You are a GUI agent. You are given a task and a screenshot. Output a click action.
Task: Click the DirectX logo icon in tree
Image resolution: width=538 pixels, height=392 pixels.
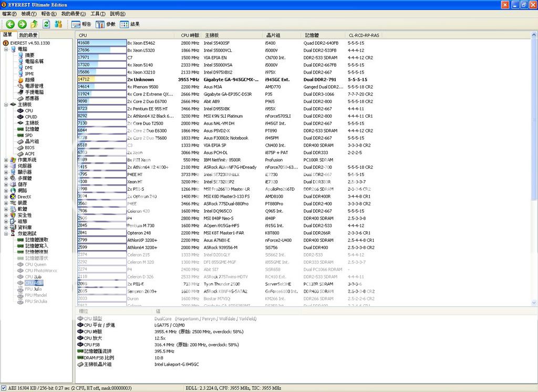[x=13, y=197]
